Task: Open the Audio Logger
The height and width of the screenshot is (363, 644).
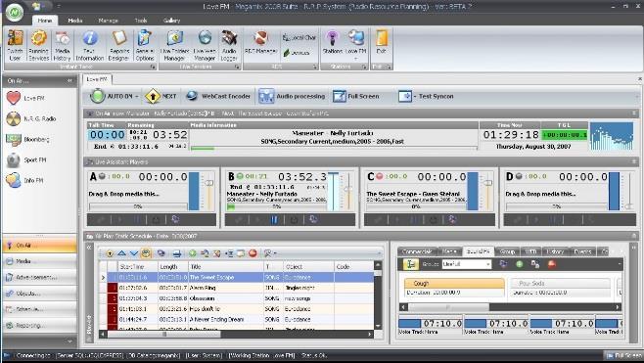Action: [229, 45]
